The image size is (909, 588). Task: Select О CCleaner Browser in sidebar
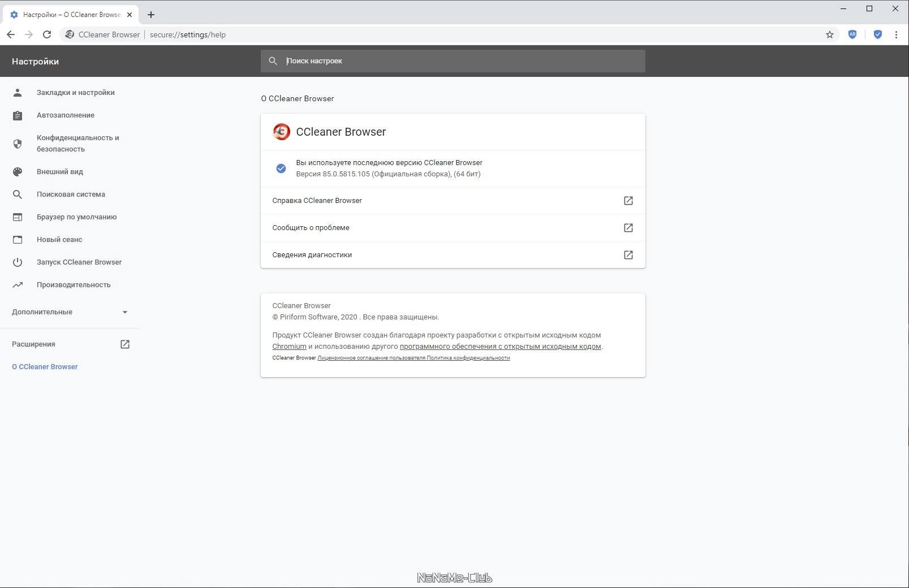coord(45,367)
